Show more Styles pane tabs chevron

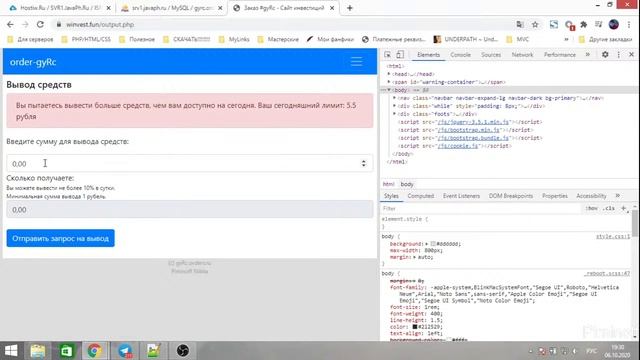[618, 196]
